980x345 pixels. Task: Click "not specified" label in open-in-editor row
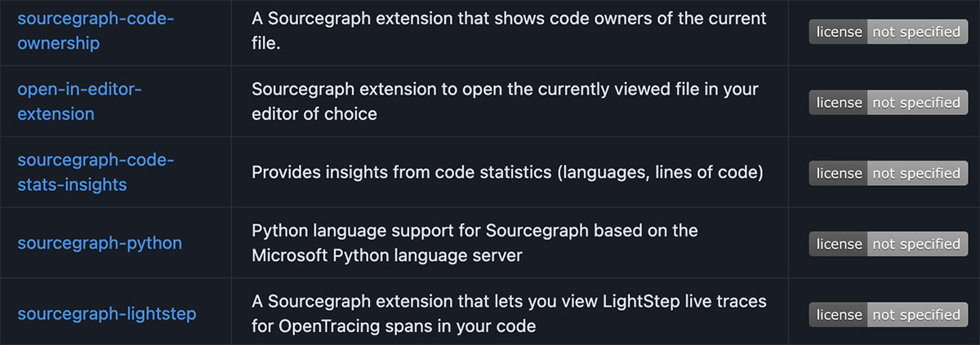click(x=917, y=103)
